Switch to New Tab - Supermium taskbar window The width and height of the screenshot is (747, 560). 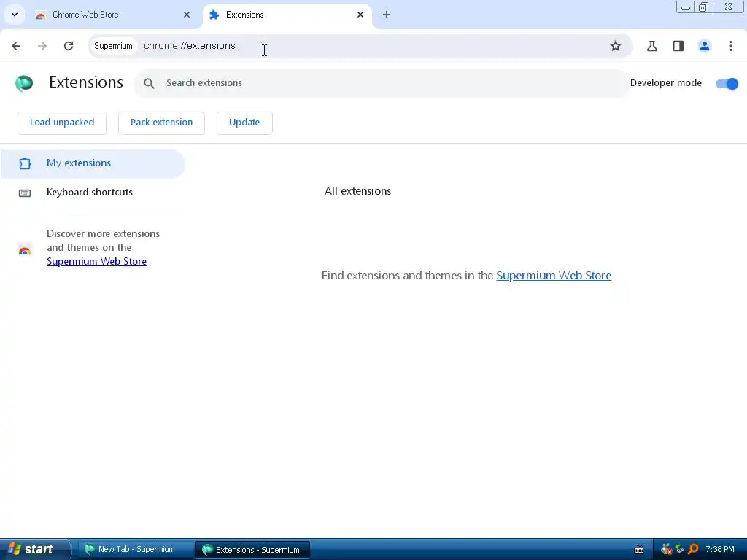[135, 550]
